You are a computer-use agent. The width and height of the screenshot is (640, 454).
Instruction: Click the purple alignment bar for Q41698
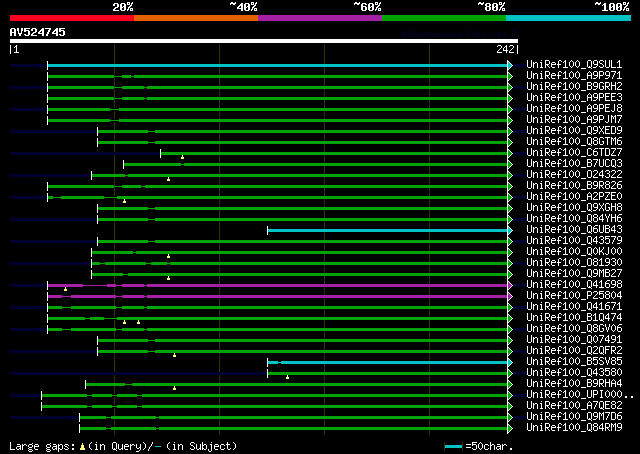(278, 285)
